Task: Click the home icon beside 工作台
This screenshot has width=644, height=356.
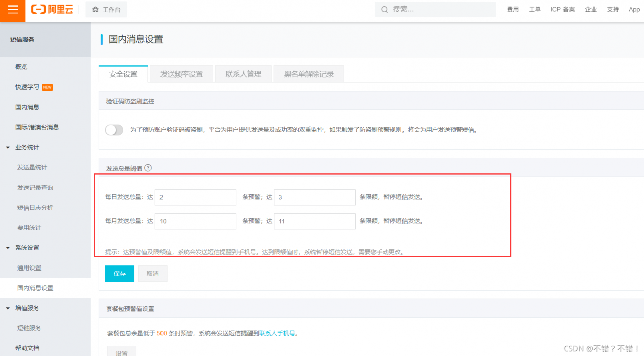Action: [95, 10]
